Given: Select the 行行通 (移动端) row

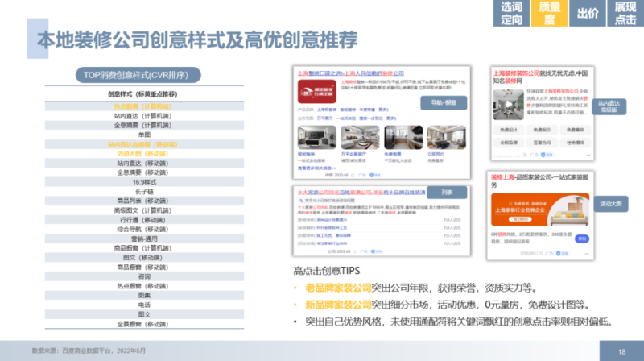Looking at the screenshot, I should coord(144,220).
